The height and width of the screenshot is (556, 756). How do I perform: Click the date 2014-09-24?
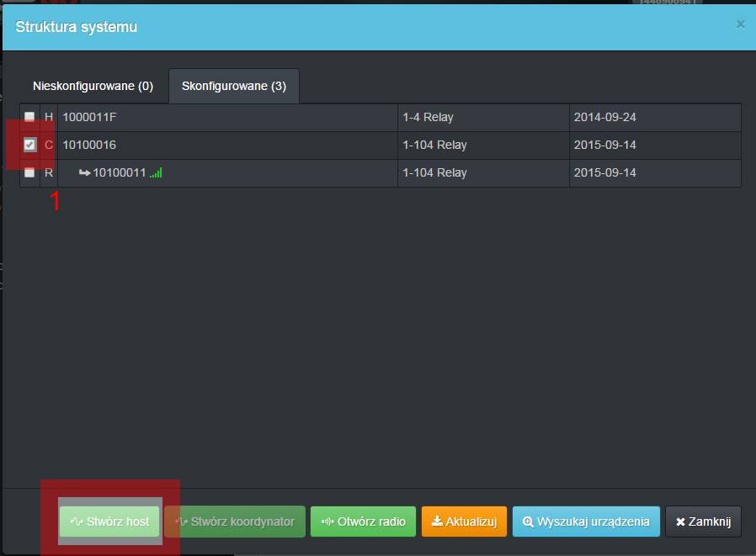pos(604,118)
